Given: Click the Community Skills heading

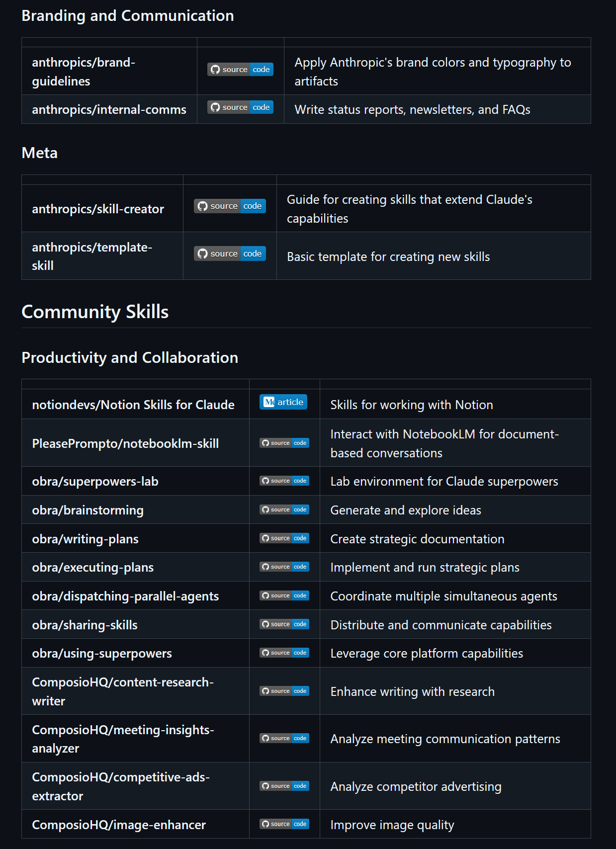Looking at the screenshot, I should [x=95, y=312].
